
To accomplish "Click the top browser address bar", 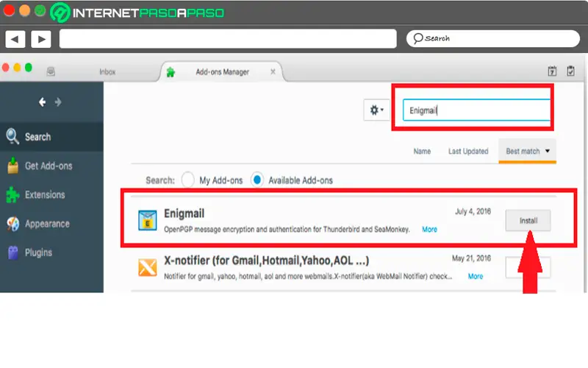I will [228, 39].
